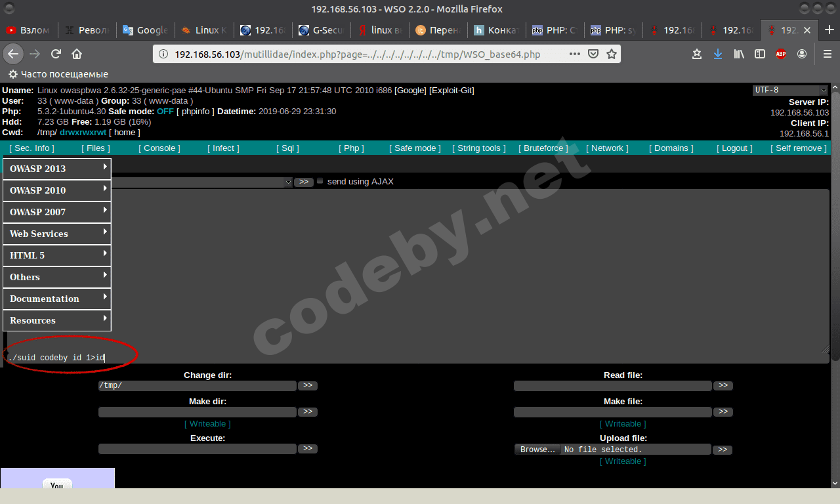Screen dimensions: 840x504
Task: Expand the Web Services menu
Action: 57,234
